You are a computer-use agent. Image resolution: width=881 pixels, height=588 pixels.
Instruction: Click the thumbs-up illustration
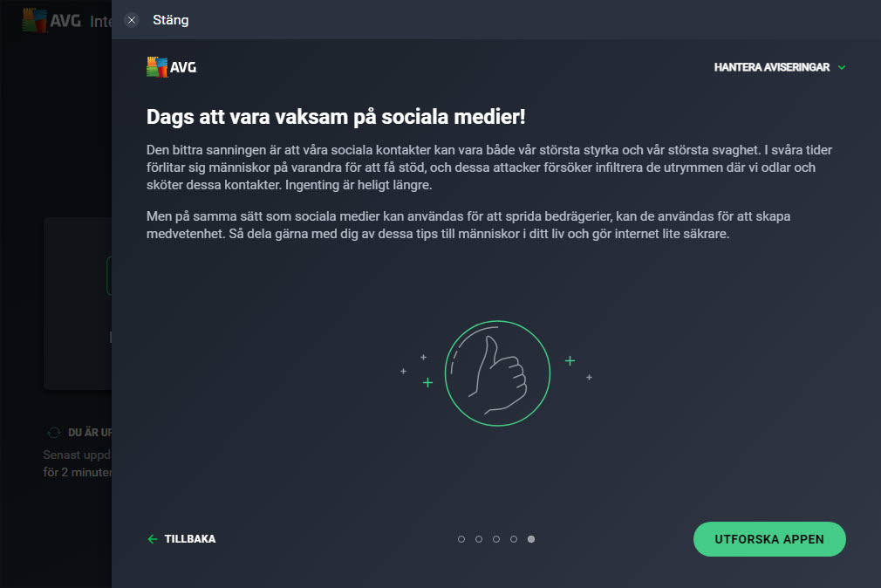coord(497,373)
